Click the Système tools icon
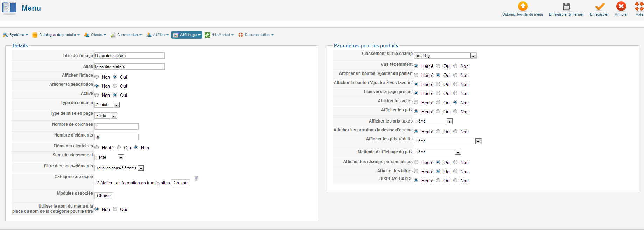 coord(5,35)
